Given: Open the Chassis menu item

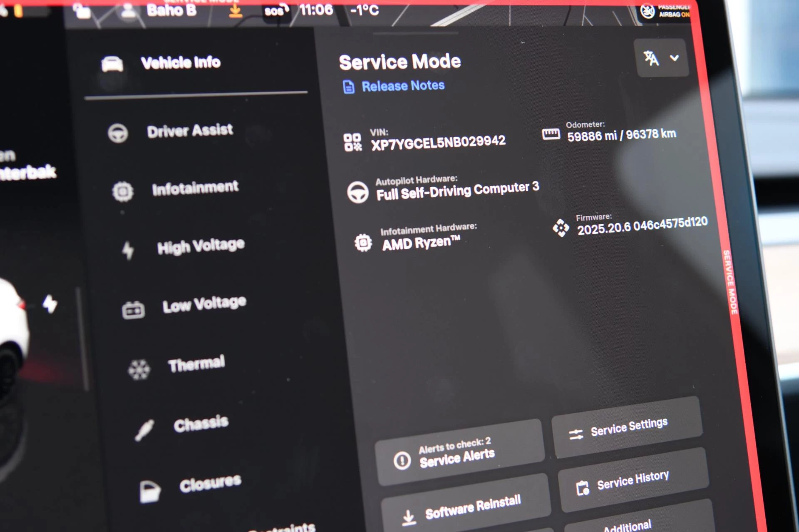Looking at the screenshot, I should click(x=201, y=424).
